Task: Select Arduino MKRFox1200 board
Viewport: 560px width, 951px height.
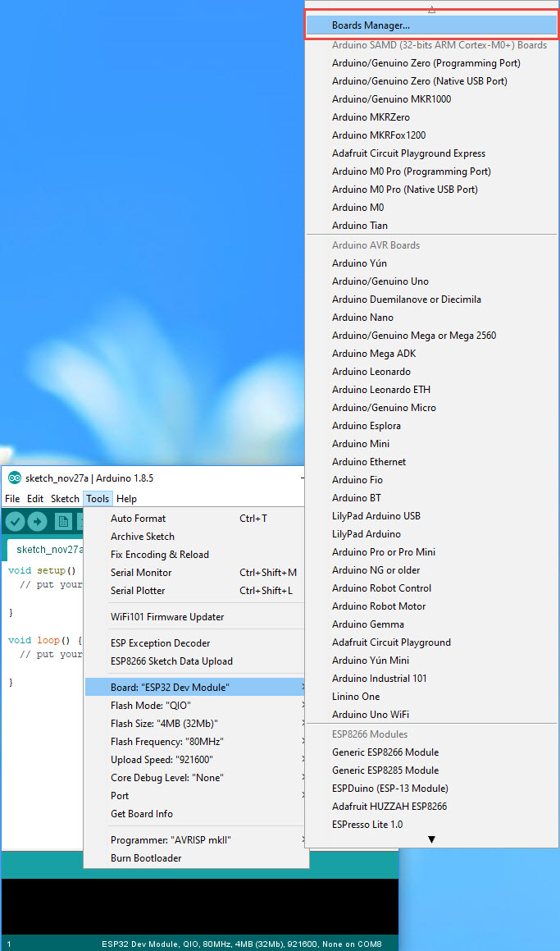Action: 431,135
